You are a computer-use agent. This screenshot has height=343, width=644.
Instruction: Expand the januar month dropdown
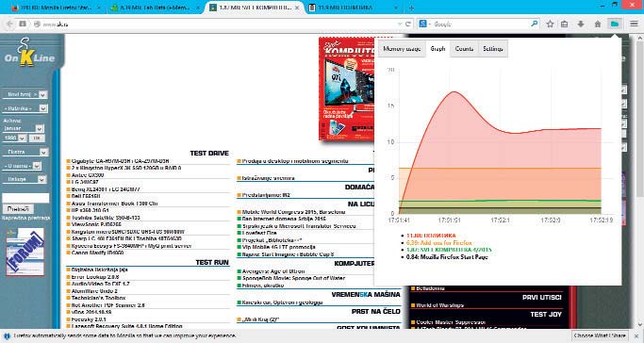point(24,128)
